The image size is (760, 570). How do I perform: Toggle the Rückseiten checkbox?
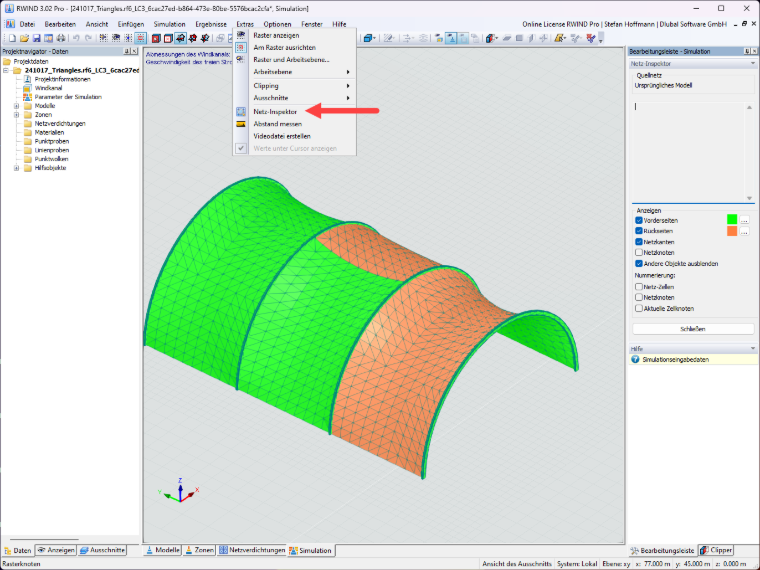(639, 231)
